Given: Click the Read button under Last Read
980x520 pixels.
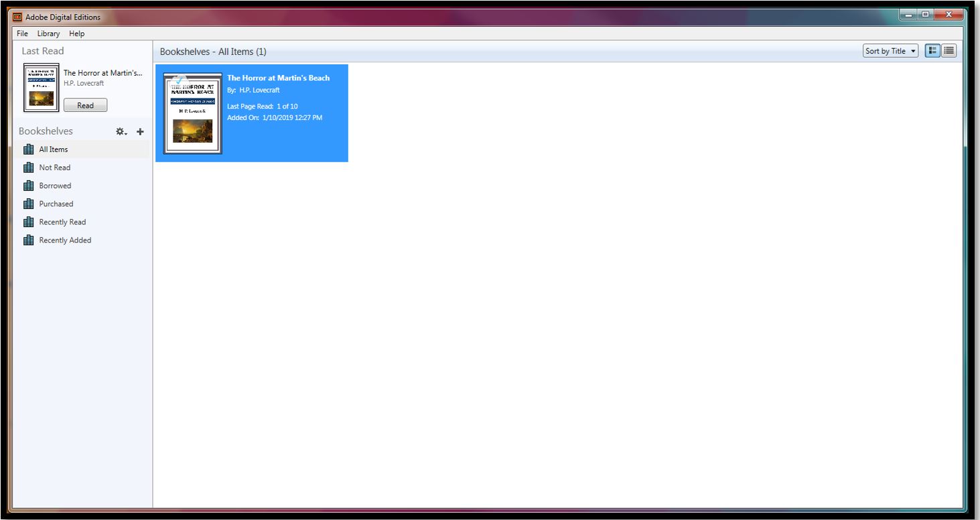Looking at the screenshot, I should [85, 105].
